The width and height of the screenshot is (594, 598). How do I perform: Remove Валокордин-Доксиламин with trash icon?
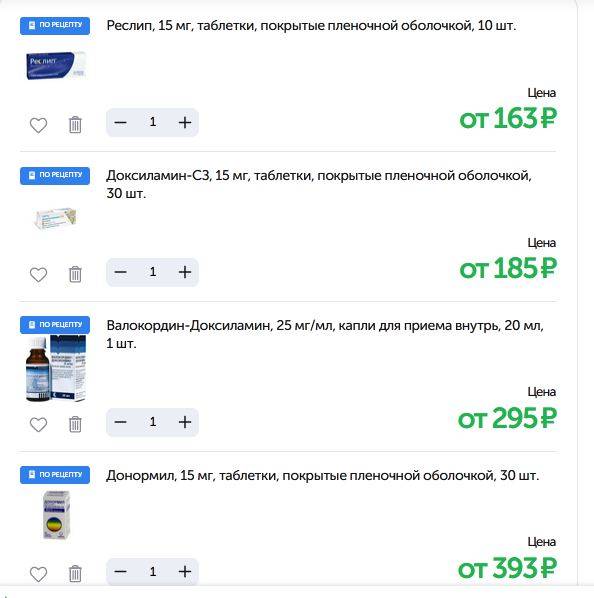pyautogui.click(x=75, y=424)
